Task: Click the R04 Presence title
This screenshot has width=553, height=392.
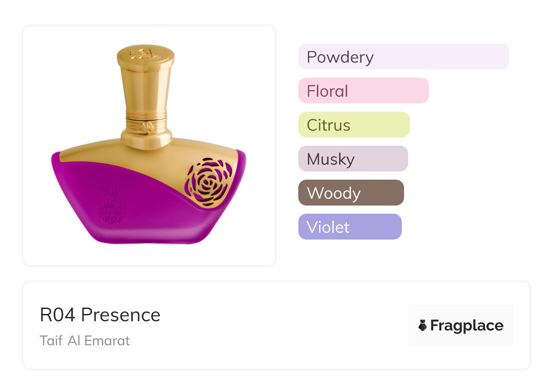Action: pyautogui.click(x=100, y=315)
